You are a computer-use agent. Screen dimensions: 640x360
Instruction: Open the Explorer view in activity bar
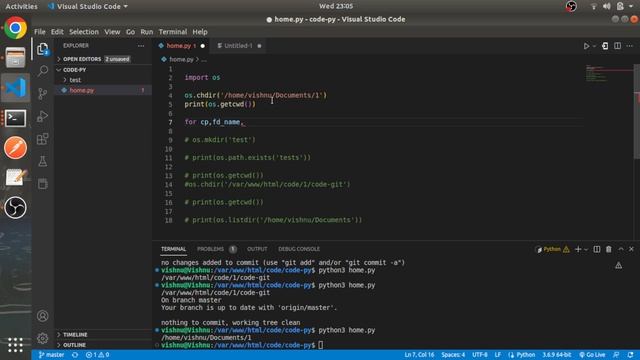tap(42, 49)
